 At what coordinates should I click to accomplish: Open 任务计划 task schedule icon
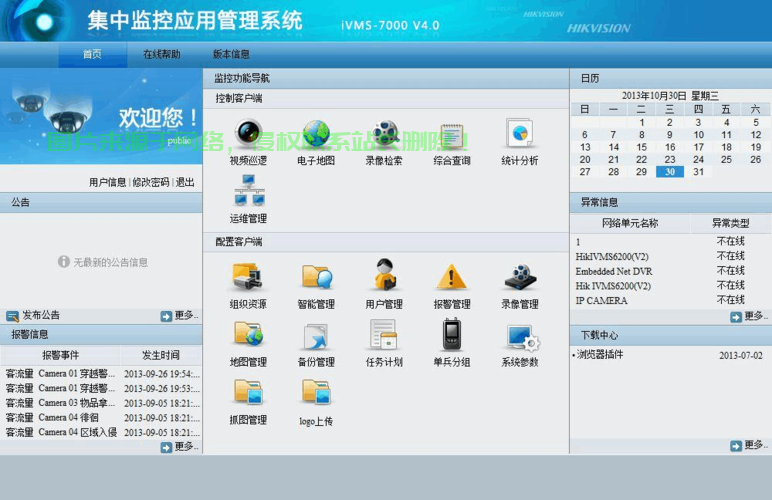tap(384, 335)
